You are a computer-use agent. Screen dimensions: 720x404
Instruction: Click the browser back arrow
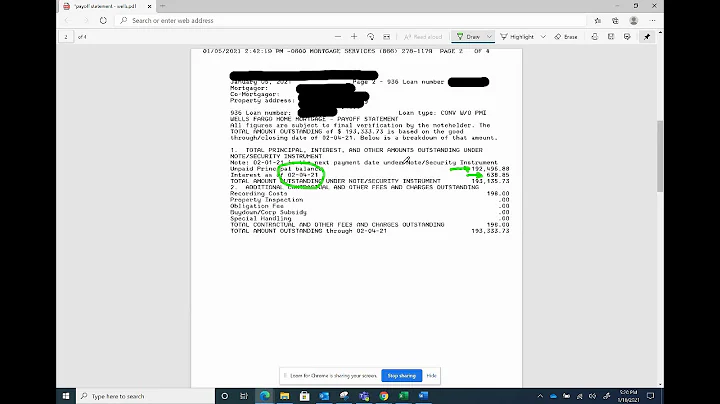click(x=68, y=21)
